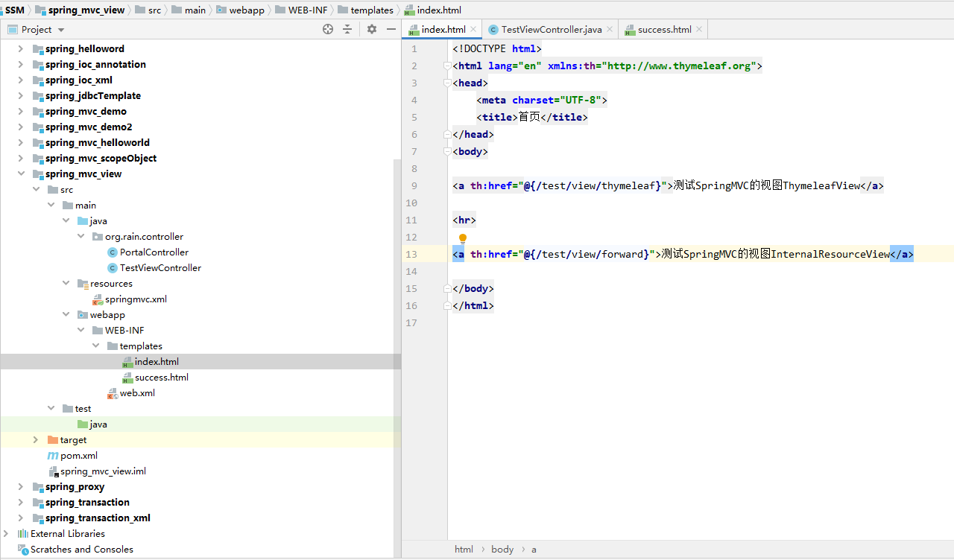Click 'body' in bottom editor breadcrumb
954x560 pixels.
click(x=502, y=550)
